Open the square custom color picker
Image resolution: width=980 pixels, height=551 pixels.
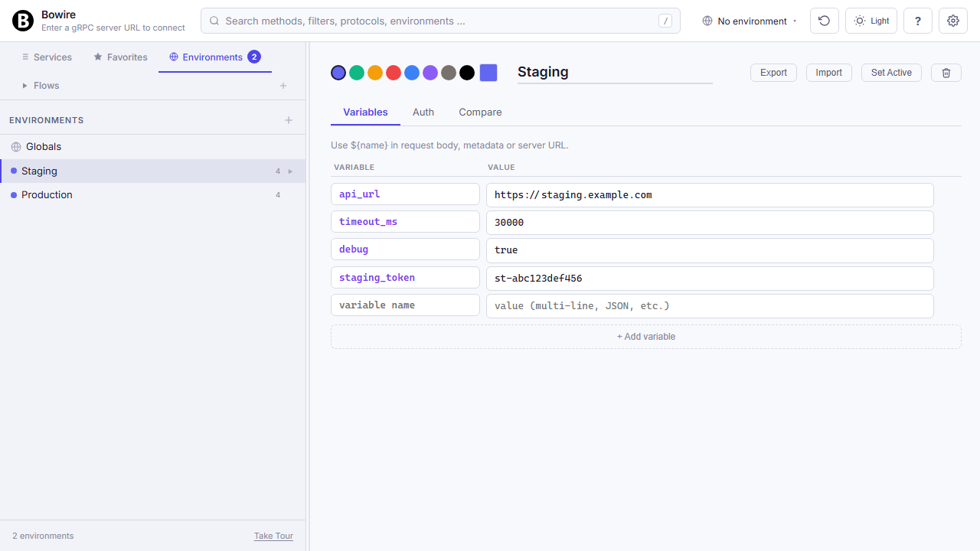click(488, 73)
